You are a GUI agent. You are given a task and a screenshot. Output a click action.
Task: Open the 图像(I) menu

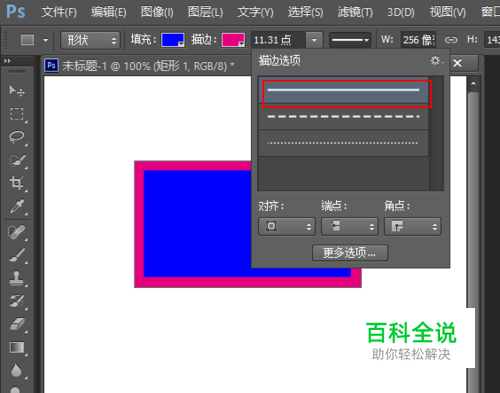point(157,12)
